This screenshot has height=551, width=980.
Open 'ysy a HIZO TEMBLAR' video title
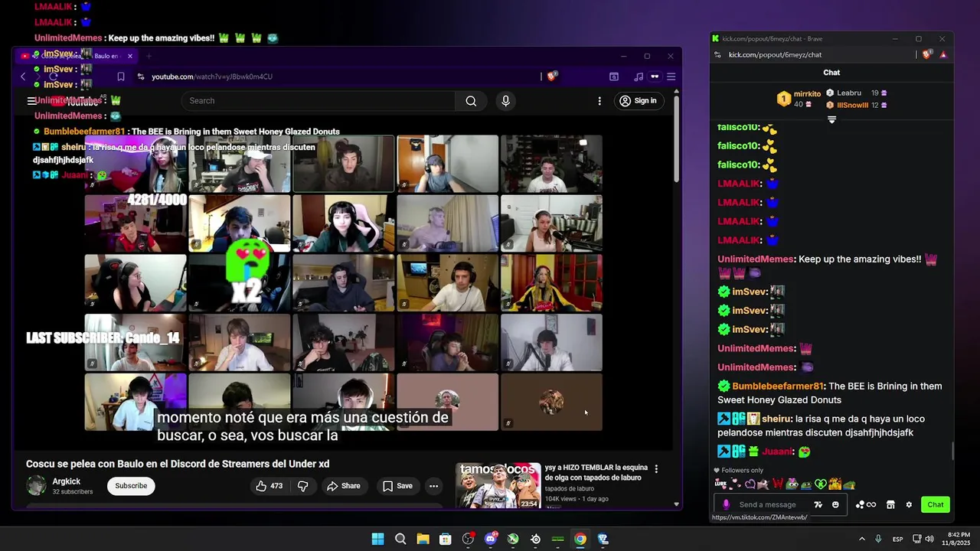[596, 472]
